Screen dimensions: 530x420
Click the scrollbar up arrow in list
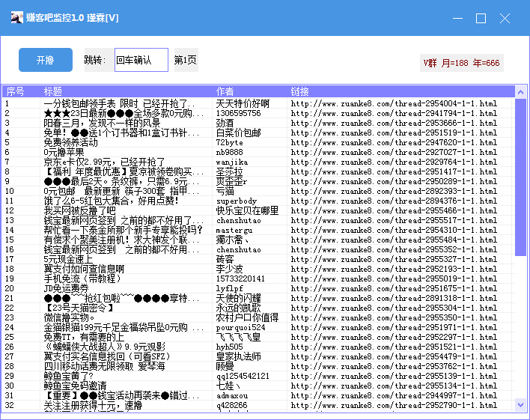tap(521, 92)
